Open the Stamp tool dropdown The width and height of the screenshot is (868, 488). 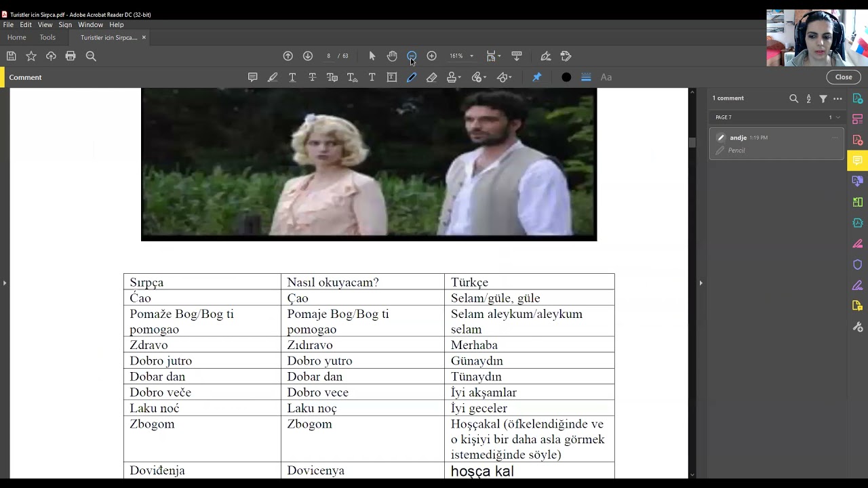454,77
